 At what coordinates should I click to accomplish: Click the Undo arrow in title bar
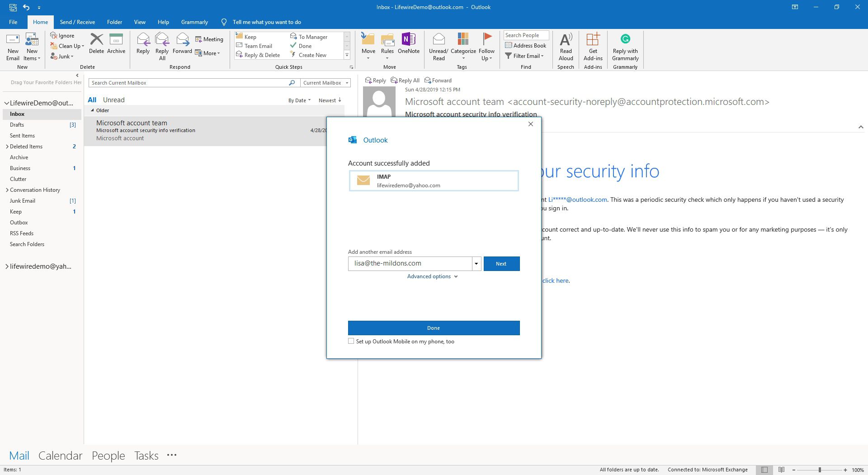[26, 7]
